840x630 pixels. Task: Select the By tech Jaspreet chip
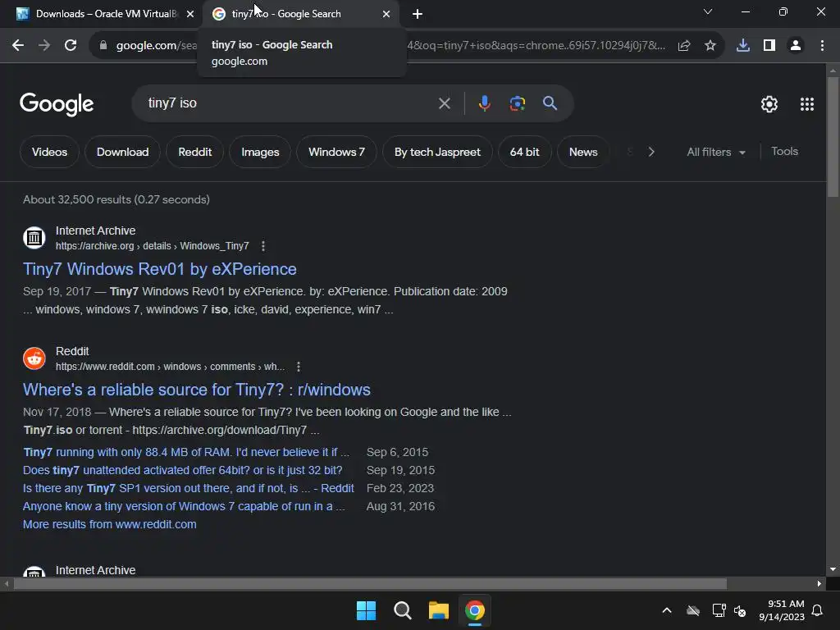[437, 152]
